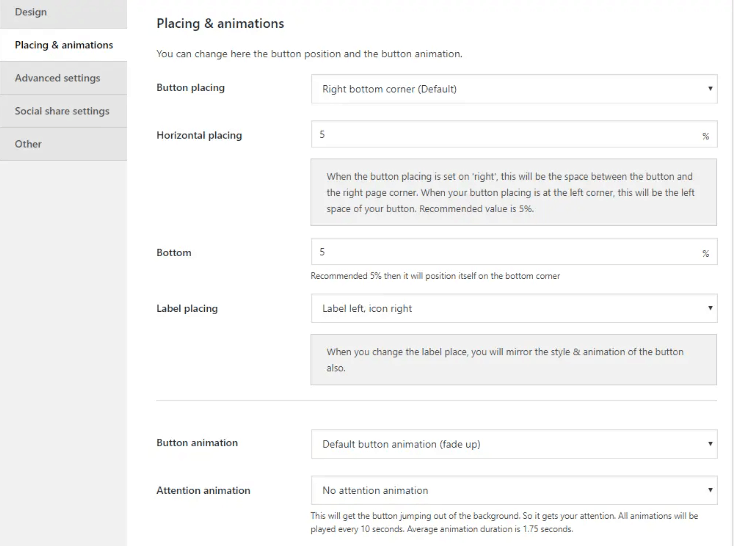Screen dimensions: 735x551
Task: Click the Attention animation label
Action: (203, 491)
